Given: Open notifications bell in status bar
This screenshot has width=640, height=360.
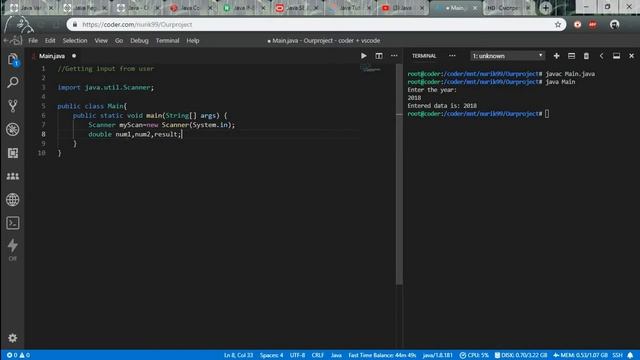Looking at the screenshot, I should [x=630, y=355].
